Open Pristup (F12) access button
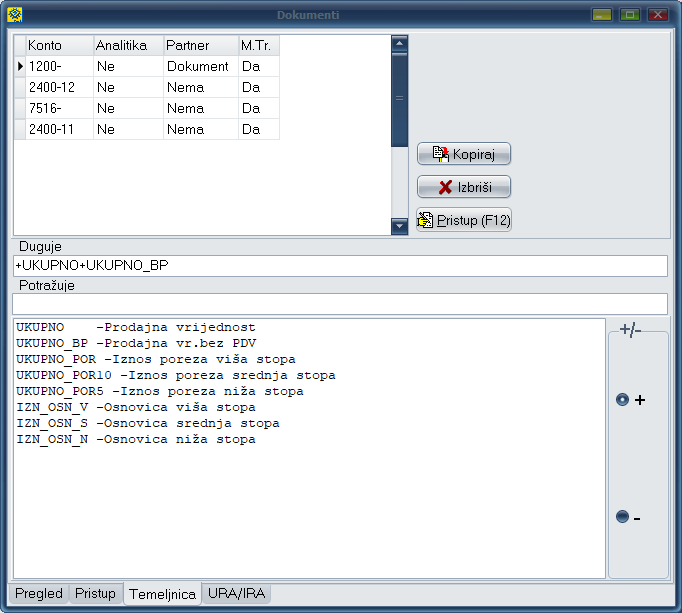The image size is (682, 613). coord(464,220)
